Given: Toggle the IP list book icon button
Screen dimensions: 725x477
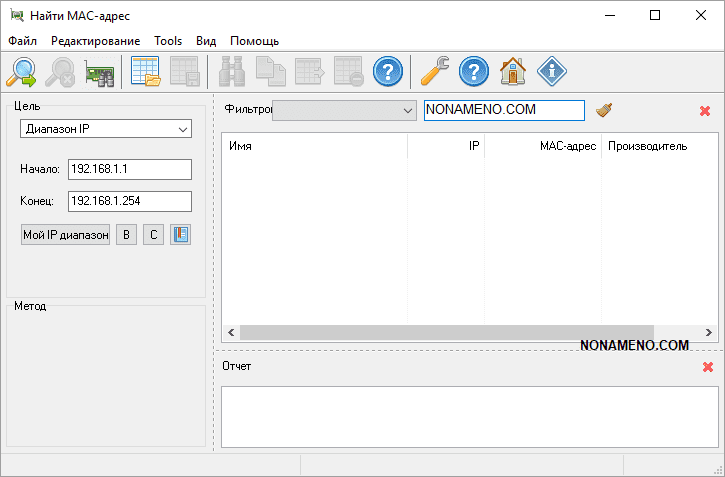Looking at the screenshot, I should 180,235.
